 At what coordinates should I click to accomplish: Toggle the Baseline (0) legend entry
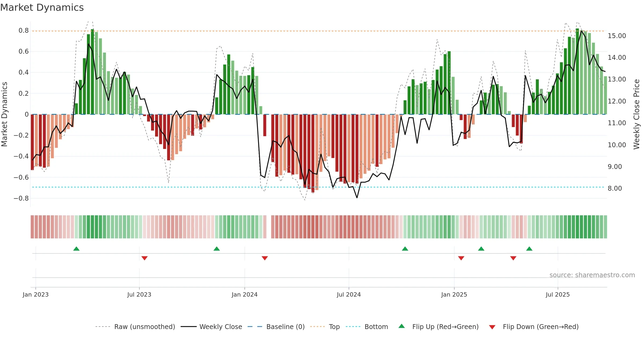[x=276, y=327]
